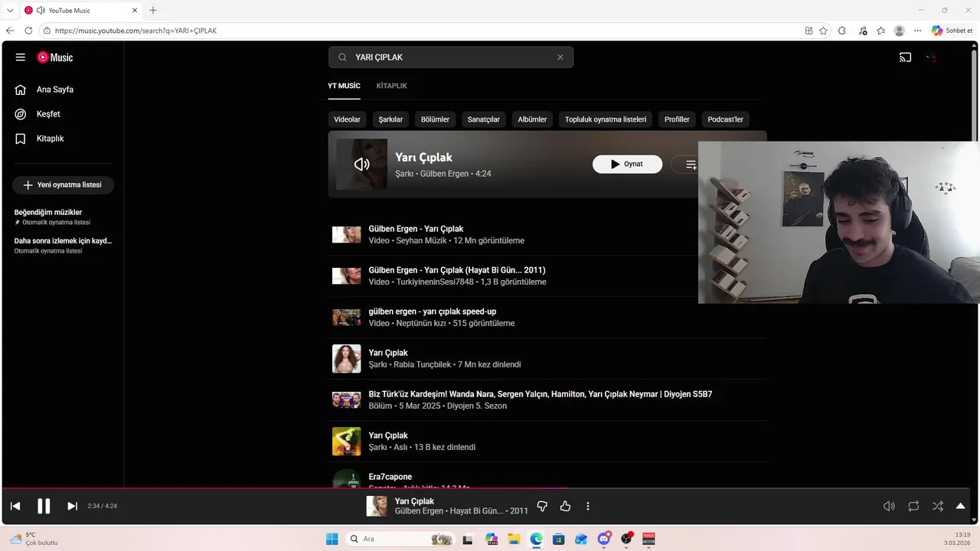Open the Edge settings three-dot menu

pyautogui.click(x=918, y=31)
